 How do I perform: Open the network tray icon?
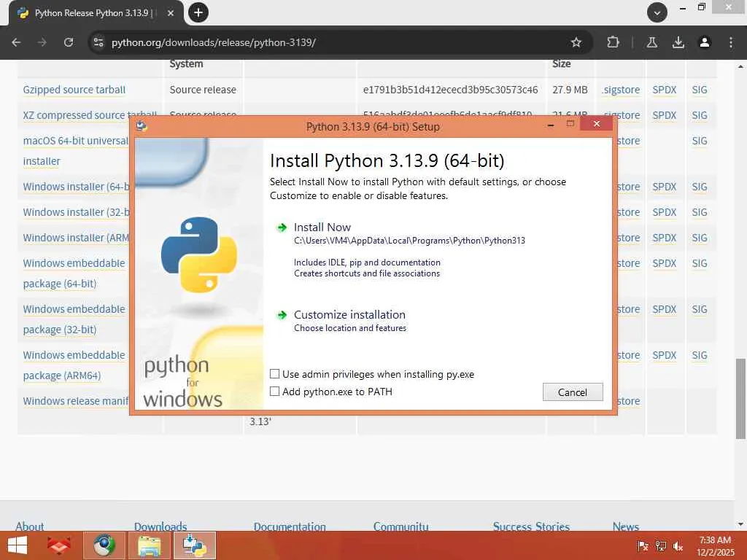[661, 545]
